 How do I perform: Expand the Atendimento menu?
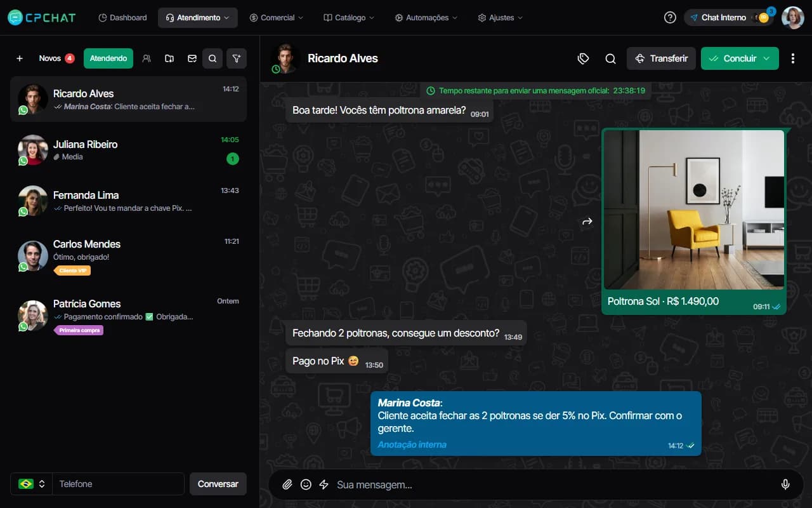point(198,18)
